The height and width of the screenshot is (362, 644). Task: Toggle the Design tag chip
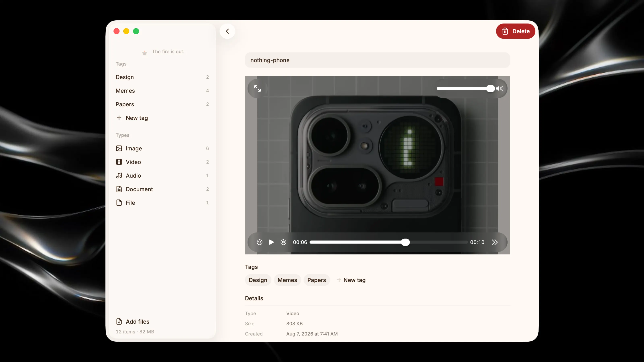tap(258, 280)
